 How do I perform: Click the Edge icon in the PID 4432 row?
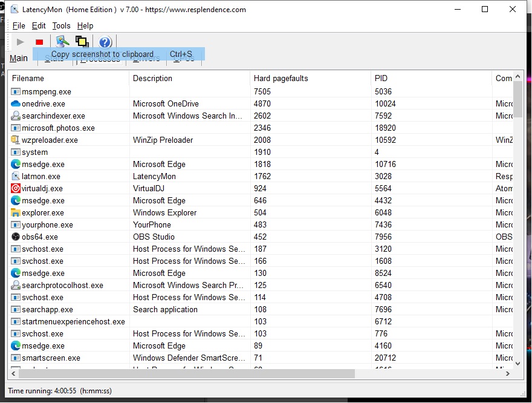tap(16, 201)
